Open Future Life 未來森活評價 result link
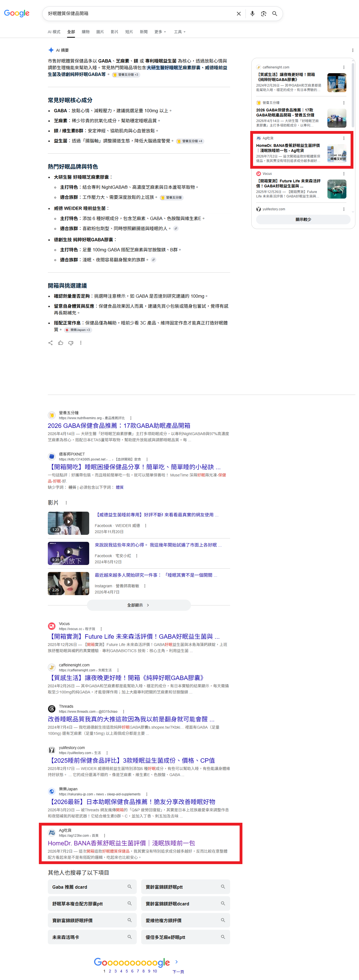Image resolution: width=359 pixels, height=980 pixels. [x=134, y=637]
